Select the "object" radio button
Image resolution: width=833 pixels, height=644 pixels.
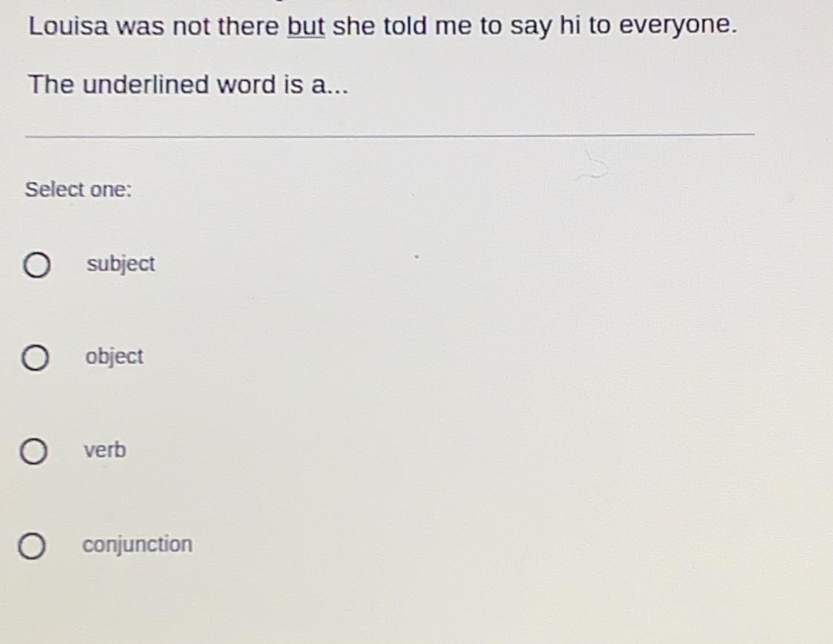35,358
